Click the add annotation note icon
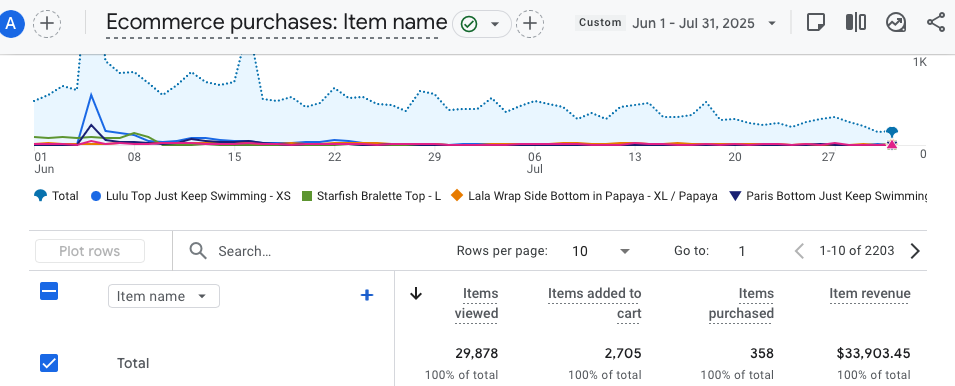The width and height of the screenshot is (955, 386). (814, 23)
